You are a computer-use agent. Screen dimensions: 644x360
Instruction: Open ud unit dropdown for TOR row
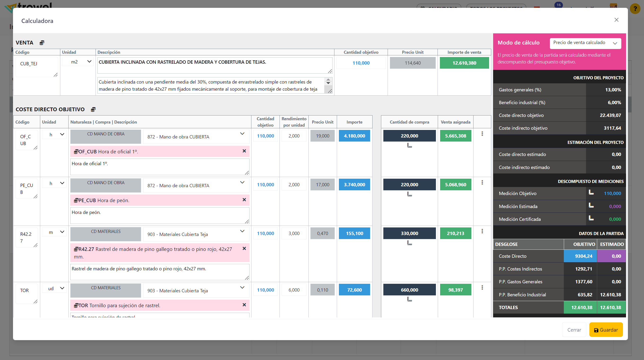(x=54, y=289)
